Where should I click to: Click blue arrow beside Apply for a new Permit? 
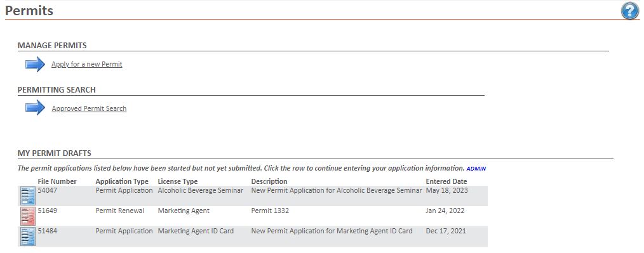click(x=36, y=65)
